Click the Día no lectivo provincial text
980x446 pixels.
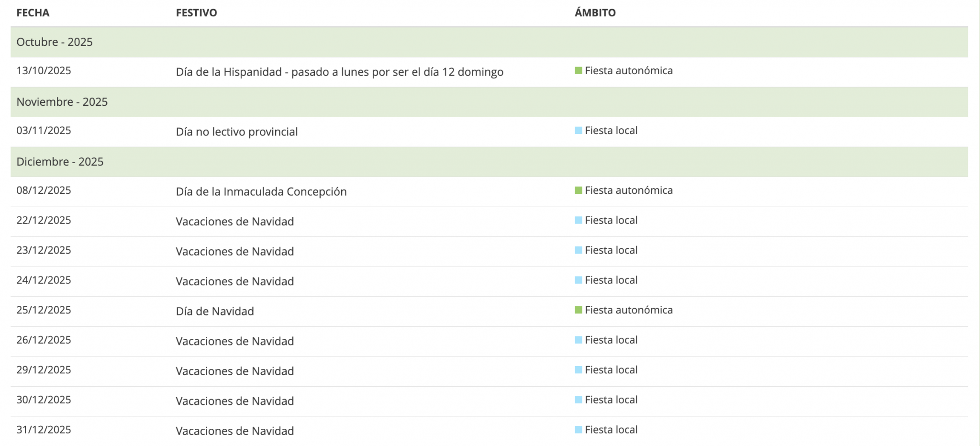click(236, 132)
